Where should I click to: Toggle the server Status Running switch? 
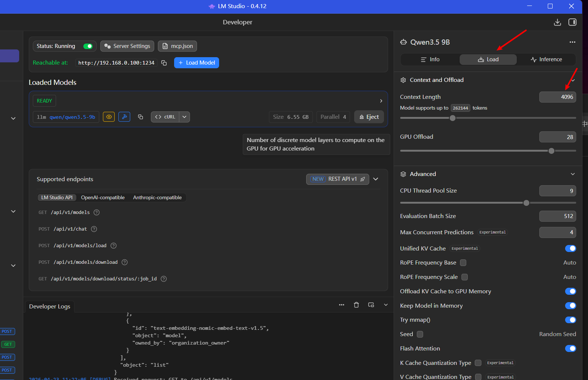[x=88, y=46]
